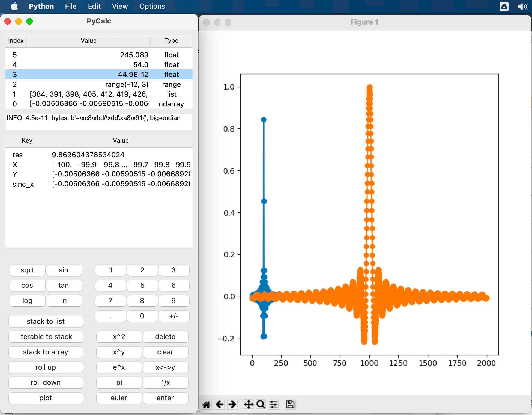Click the roll down button
532x415 pixels.
[x=46, y=383]
